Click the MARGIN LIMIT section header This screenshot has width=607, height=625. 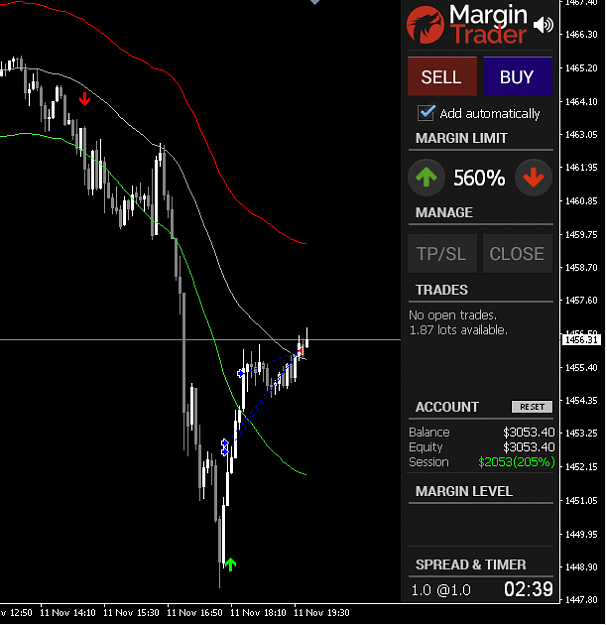click(x=462, y=138)
